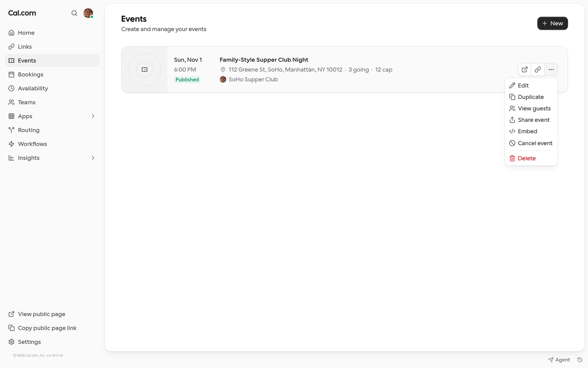
Task: Click the 112 Greene St location text
Action: pyautogui.click(x=285, y=70)
